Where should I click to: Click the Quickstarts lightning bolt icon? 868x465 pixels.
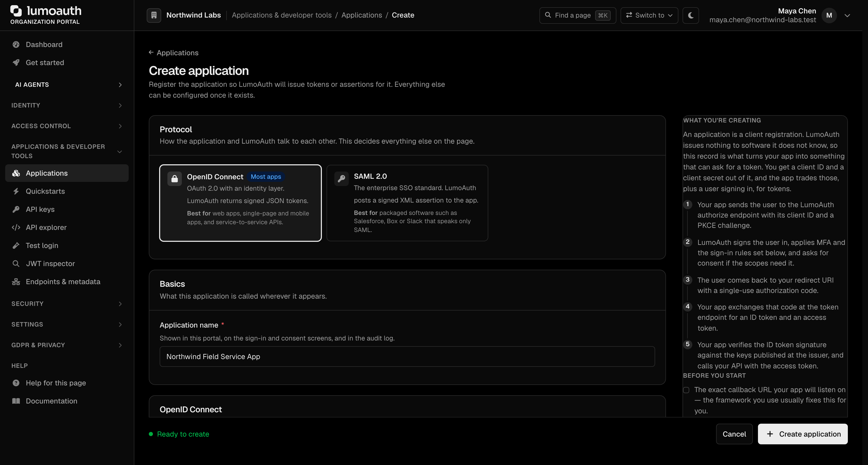click(16, 191)
